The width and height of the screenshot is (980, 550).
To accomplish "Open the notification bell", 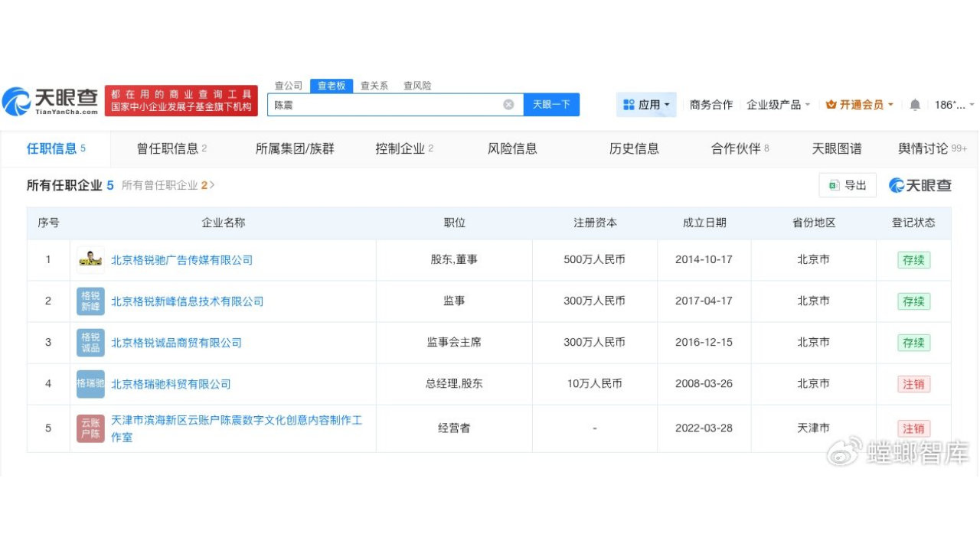I will 915,105.
